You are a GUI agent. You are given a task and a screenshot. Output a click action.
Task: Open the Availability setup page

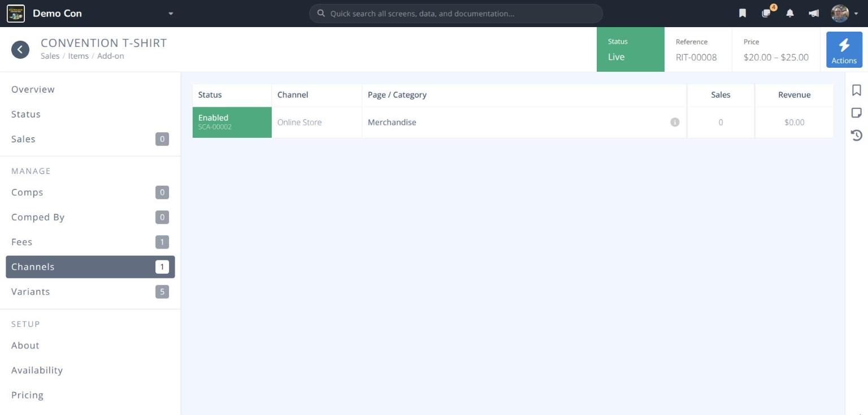(x=90, y=370)
